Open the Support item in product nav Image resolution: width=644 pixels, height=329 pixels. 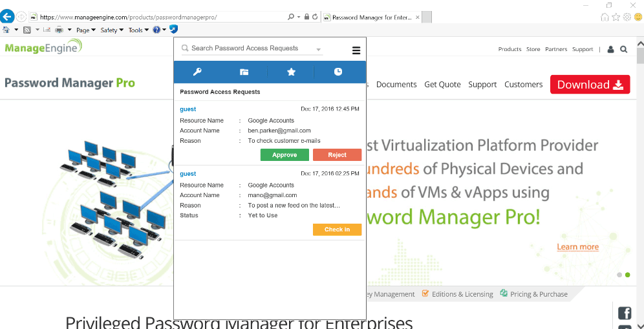[482, 85]
